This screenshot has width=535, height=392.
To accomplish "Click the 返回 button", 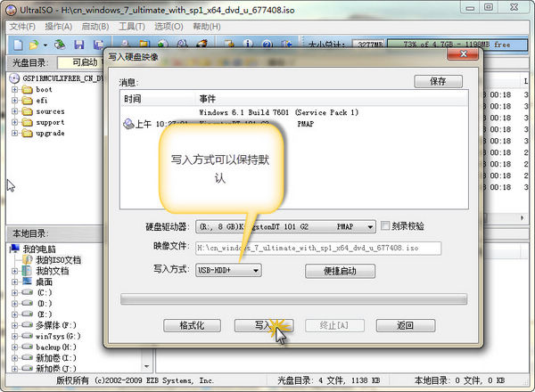I will coord(406,325).
